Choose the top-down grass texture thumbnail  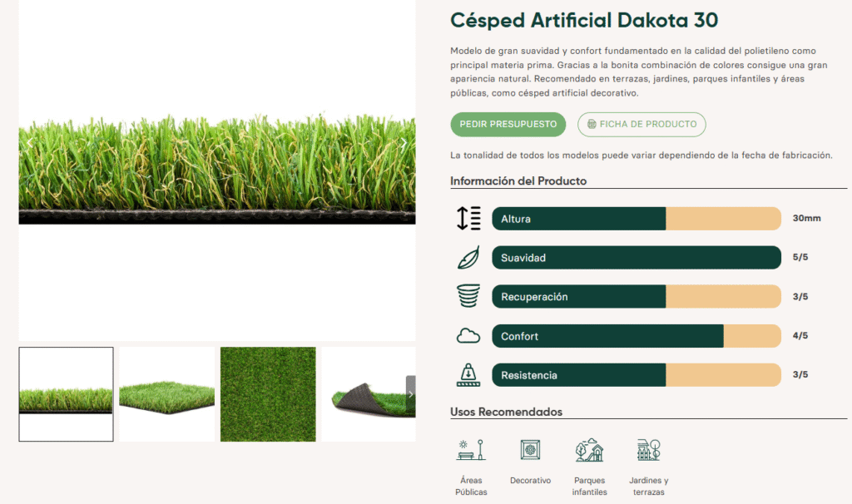[268, 394]
